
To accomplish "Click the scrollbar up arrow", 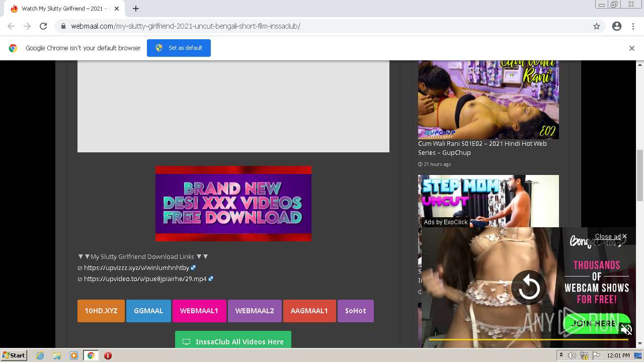I will coord(640,64).
